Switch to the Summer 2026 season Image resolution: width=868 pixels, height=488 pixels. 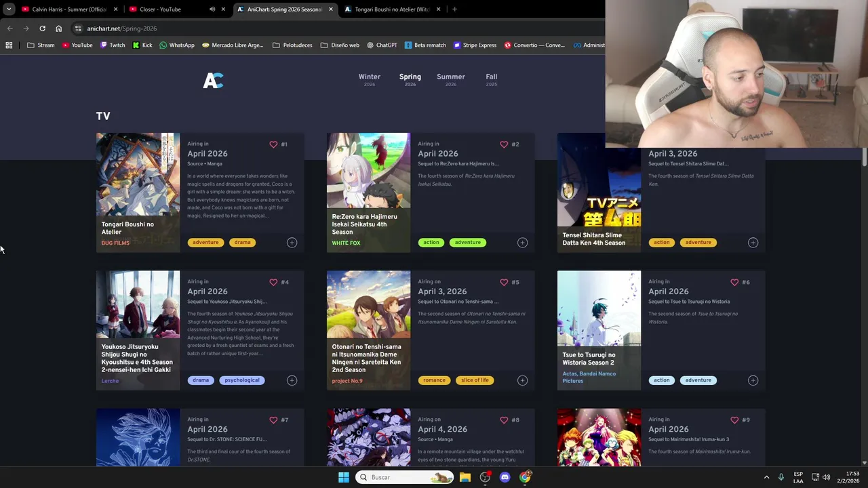(x=451, y=79)
